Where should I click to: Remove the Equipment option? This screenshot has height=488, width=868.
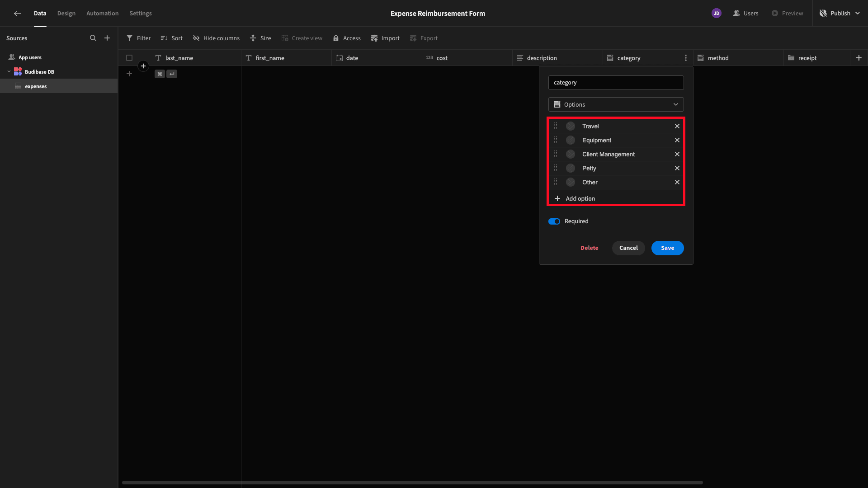[x=677, y=140]
